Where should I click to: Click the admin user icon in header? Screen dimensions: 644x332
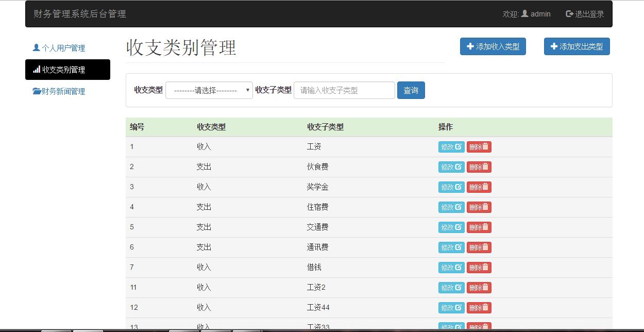tap(524, 14)
